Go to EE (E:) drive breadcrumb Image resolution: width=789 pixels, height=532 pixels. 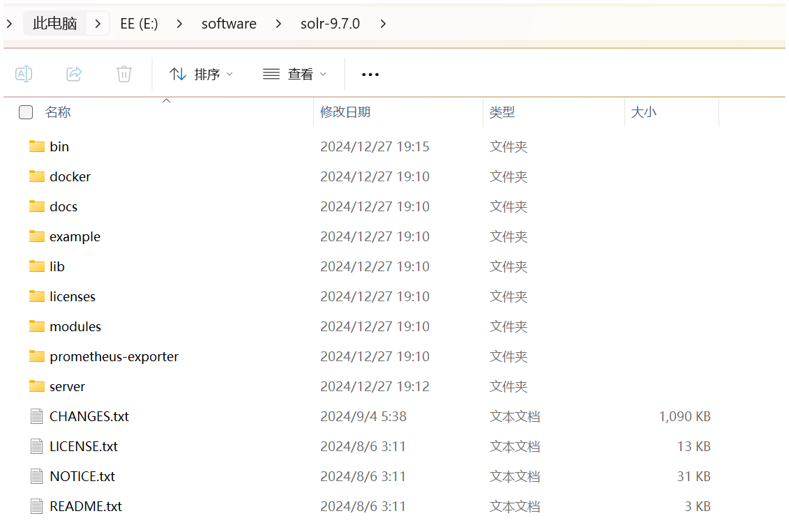pyautogui.click(x=139, y=24)
